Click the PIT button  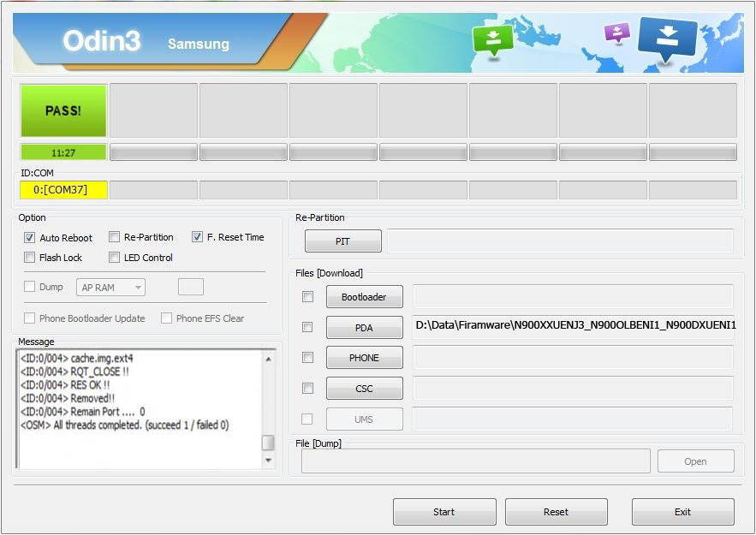tap(342, 241)
